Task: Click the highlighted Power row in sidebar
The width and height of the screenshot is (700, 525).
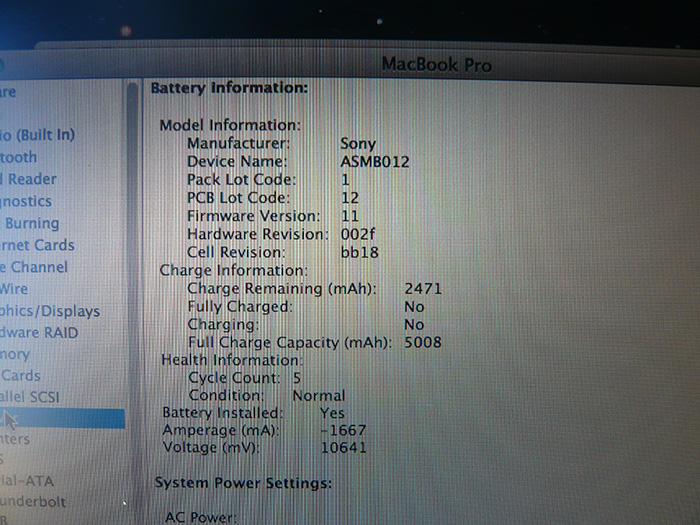Action: click(62, 419)
